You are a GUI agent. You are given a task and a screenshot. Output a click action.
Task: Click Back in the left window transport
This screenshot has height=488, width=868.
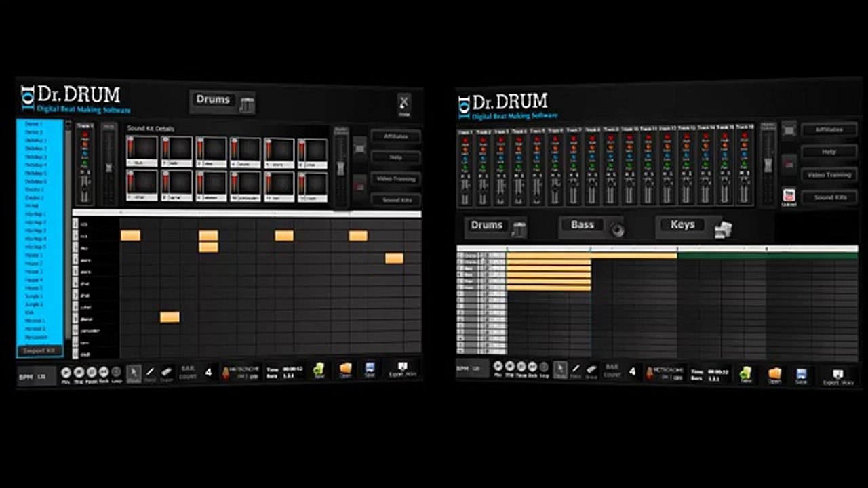(x=104, y=372)
